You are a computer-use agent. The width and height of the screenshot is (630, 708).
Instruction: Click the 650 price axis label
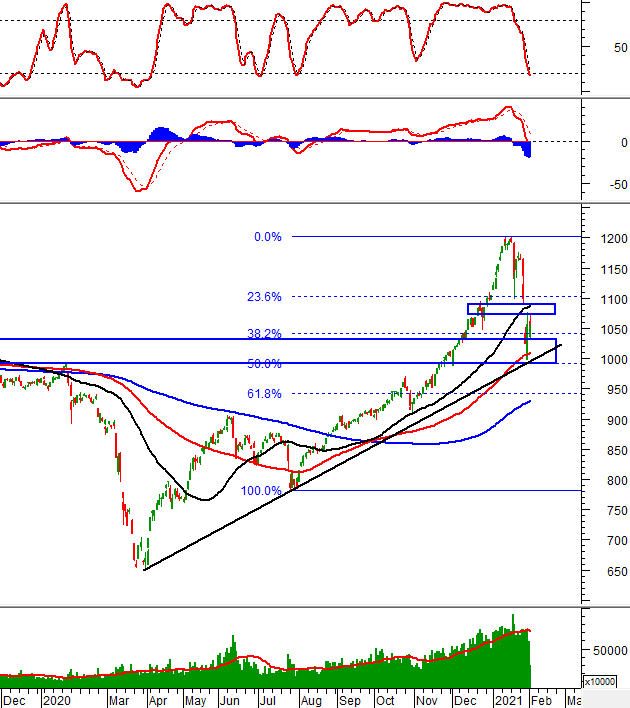pyautogui.click(x=617, y=572)
